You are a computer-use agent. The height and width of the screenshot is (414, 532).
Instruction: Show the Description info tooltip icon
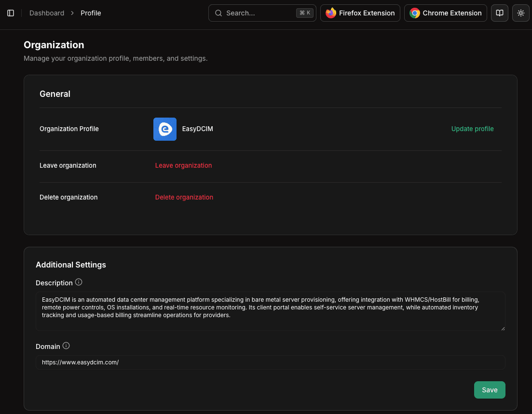(79, 282)
